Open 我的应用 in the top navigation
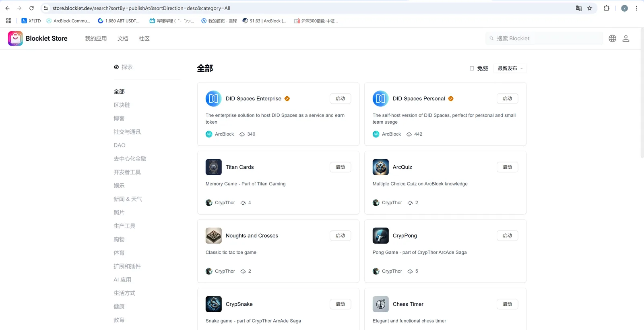644x330 pixels. [x=96, y=39]
